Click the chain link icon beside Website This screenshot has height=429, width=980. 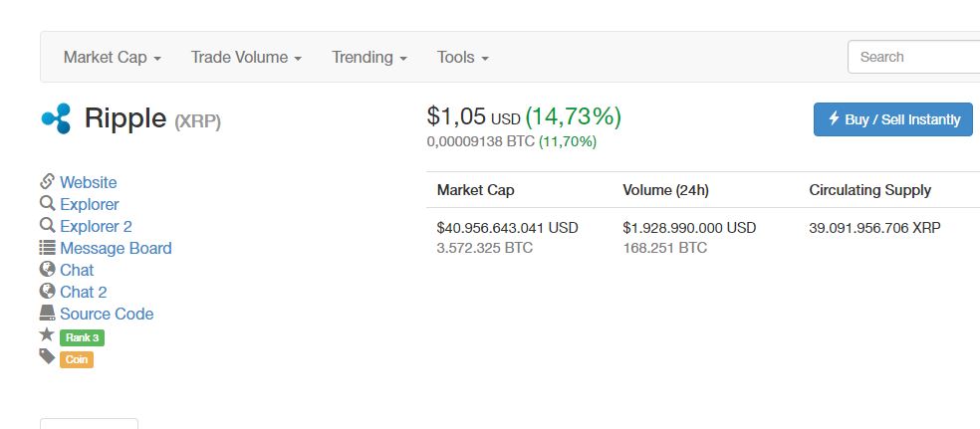point(47,182)
